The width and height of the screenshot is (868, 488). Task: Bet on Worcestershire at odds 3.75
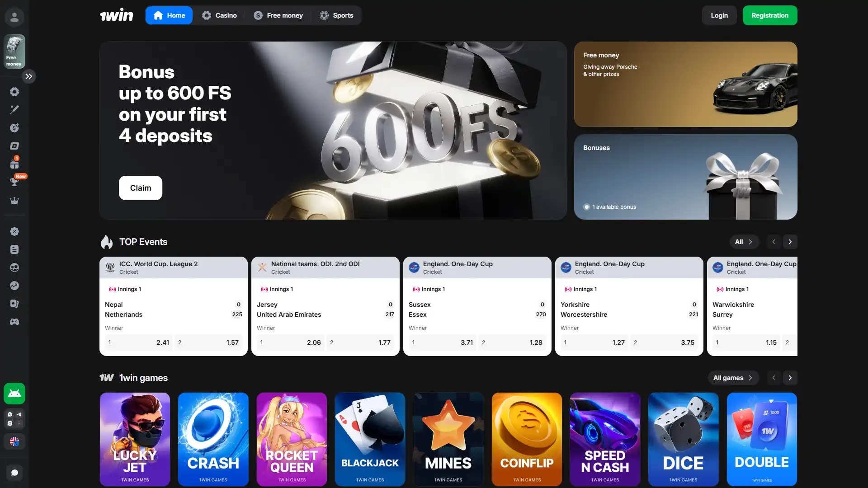[664, 343]
